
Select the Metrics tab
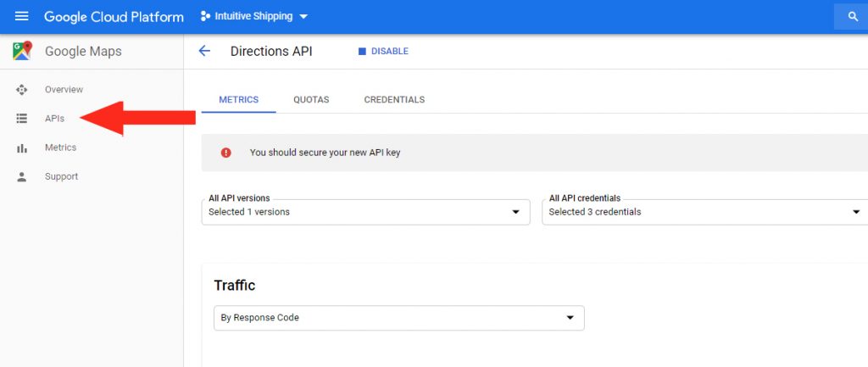238,100
